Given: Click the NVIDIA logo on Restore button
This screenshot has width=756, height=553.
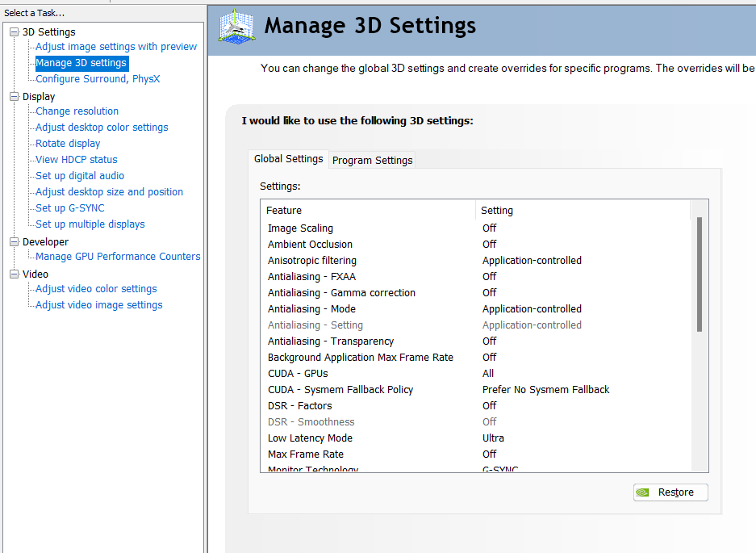Looking at the screenshot, I should click(643, 492).
